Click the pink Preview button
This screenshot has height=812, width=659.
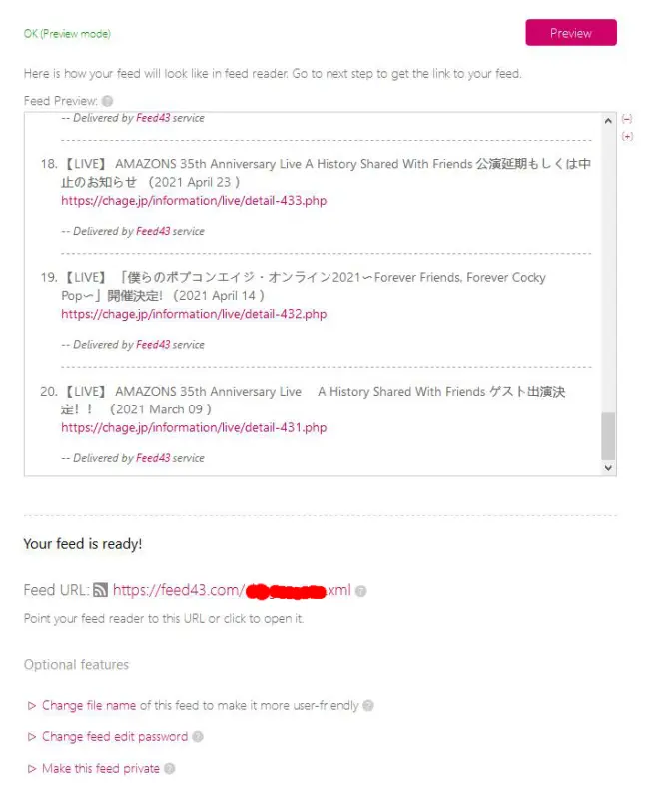click(571, 33)
